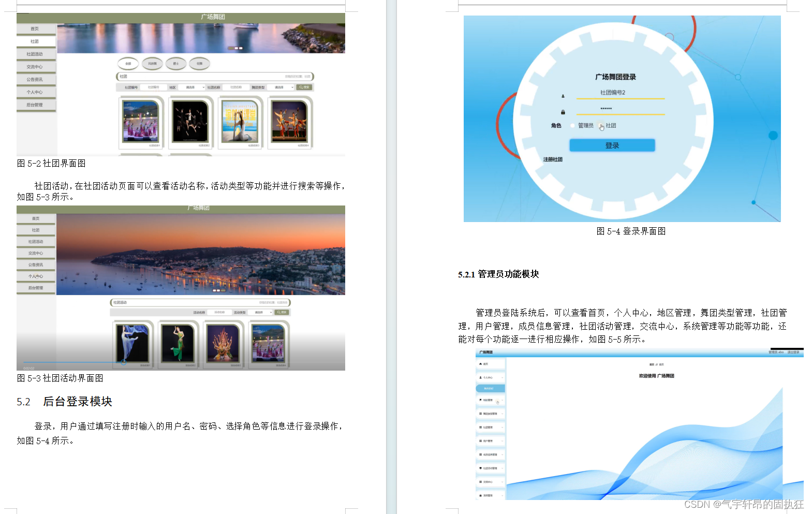Image resolution: width=812 pixels, height=514 pixels.
Task: Expand the 地区管理 chevron
Action: click(502, 400)
